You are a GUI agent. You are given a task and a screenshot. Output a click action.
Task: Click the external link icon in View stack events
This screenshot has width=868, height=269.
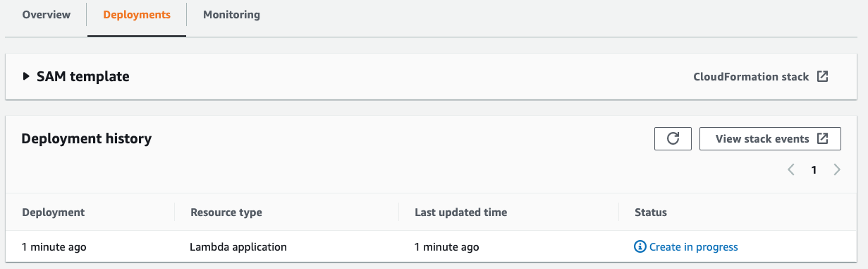(x=822, y=139)
